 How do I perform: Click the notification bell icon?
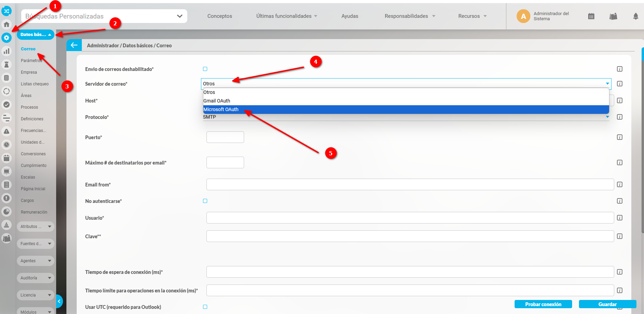point(635,16)
